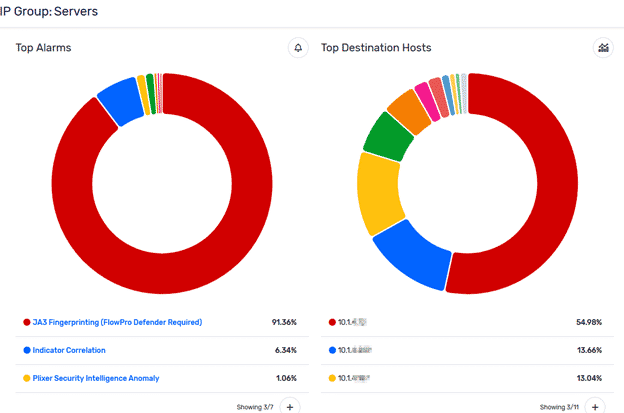Click the Showing 3/7 label
Image resolution: width=624 pixels, height=413 pixels.
pyautogui.click(x=255, y=407)
